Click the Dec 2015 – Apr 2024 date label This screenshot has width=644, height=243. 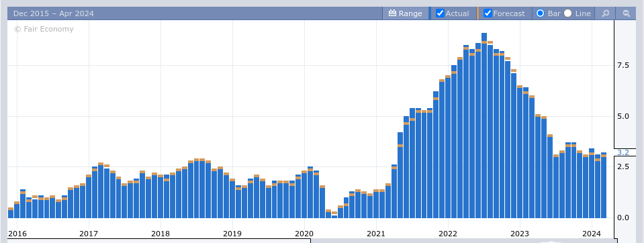(54, 13)
